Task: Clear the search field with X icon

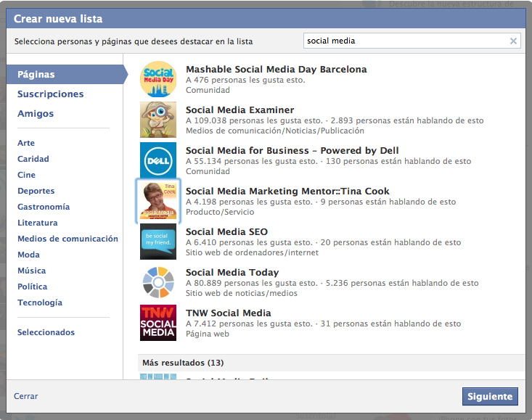Action: point(513,41)
